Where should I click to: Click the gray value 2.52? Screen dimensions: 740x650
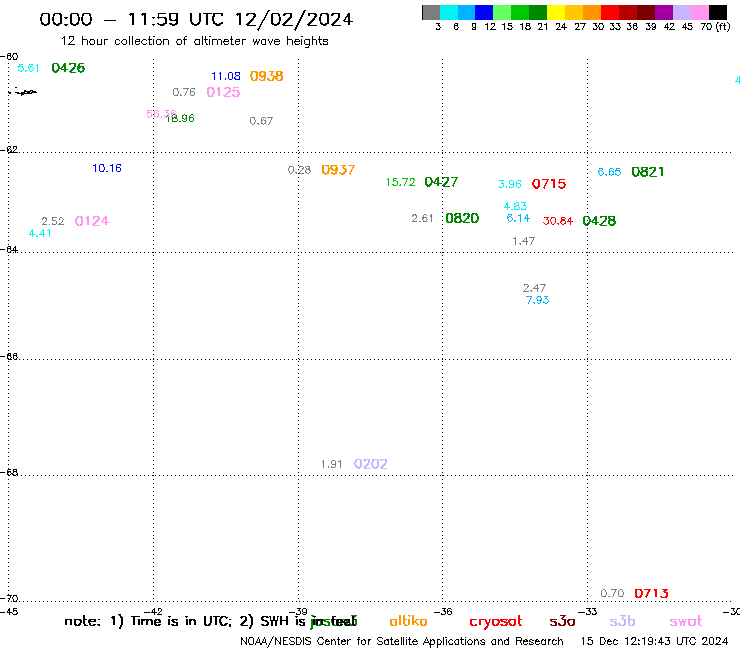(x=53, y=221)
